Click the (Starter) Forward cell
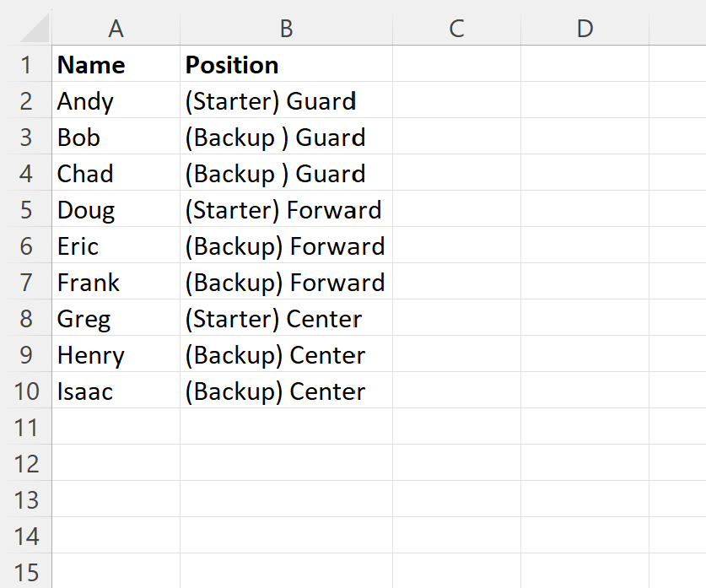Image resolution: width=706 pixels, height=588 pixels. point(286,210)
